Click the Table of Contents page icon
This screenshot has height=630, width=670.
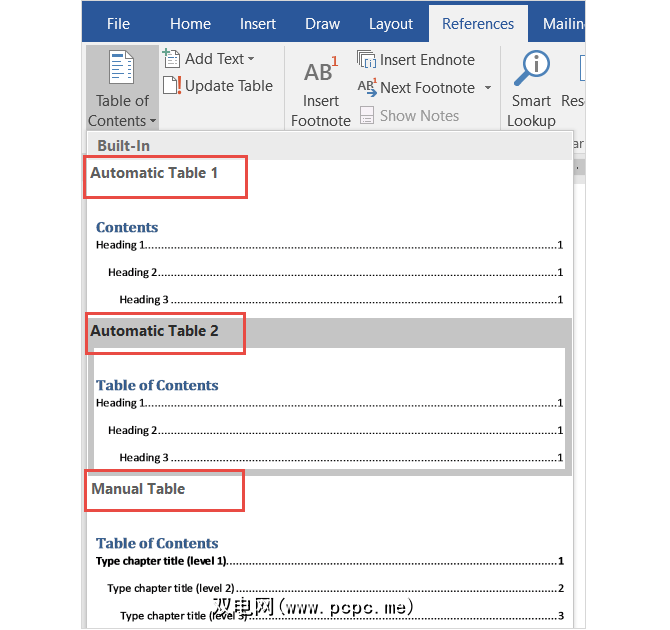coord(121,67)
